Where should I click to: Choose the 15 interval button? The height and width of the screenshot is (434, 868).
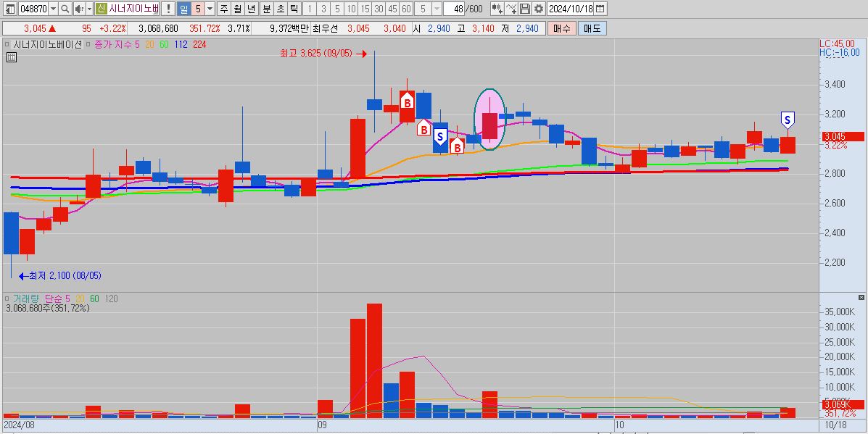click(x=365, y=9)
